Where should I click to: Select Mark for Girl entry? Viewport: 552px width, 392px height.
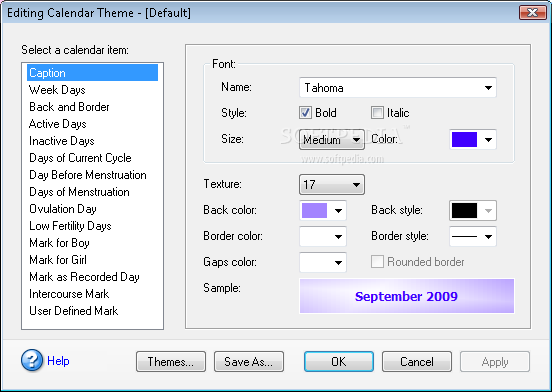tap(92, 260)
